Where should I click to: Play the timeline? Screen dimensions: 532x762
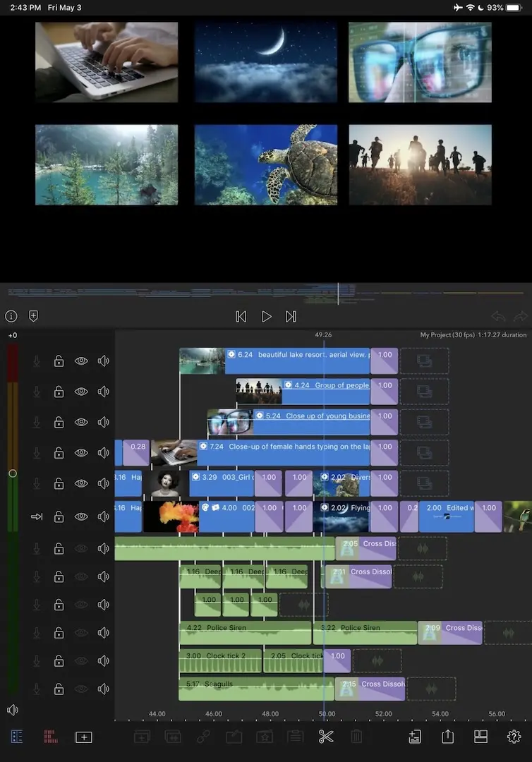[x=266, y=317]
